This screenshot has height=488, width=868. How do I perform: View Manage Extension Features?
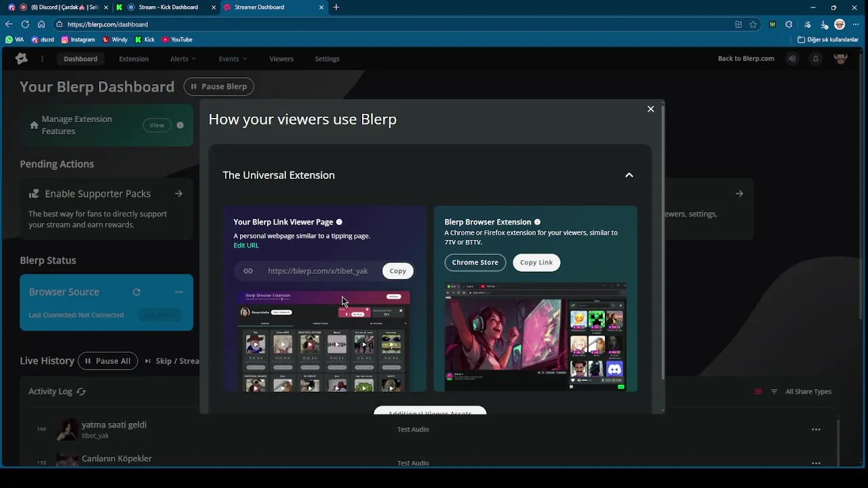point(157,125)
